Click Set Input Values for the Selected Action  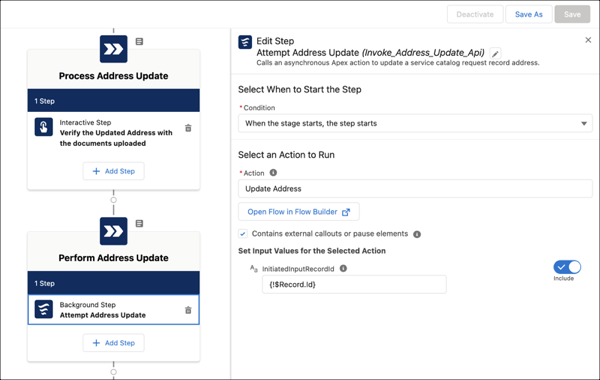click(312, 251)
